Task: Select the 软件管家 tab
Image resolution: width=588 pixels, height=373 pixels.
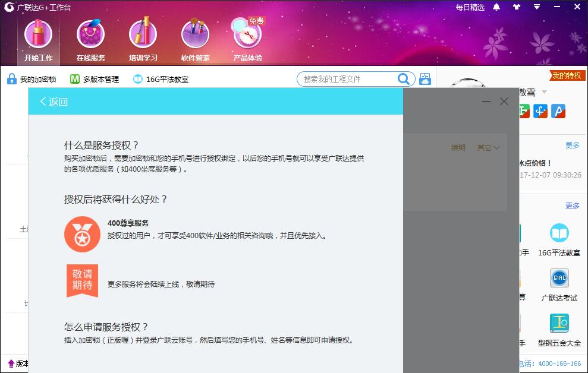Action: pyautogui.click(x=195, y=40)
